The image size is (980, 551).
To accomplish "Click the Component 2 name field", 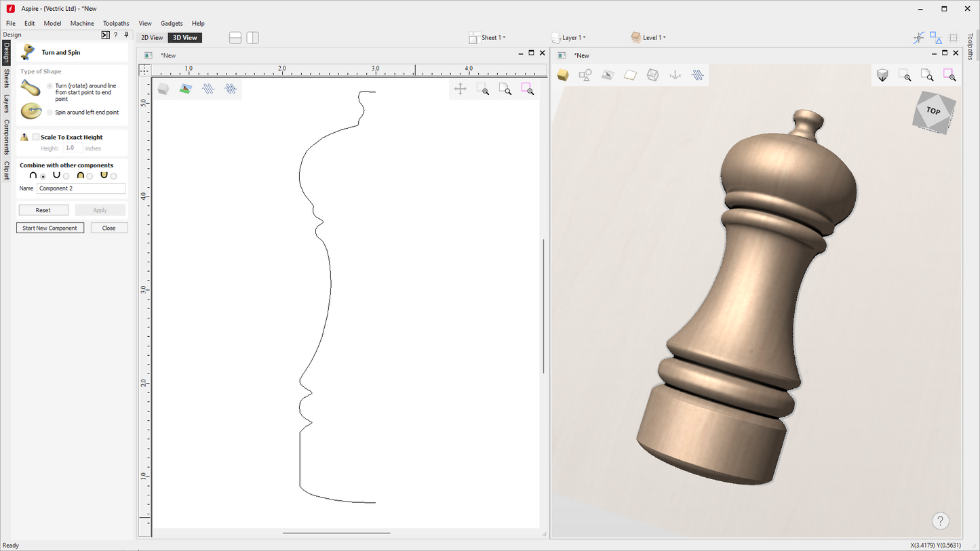I will click(x=81, y=188).
